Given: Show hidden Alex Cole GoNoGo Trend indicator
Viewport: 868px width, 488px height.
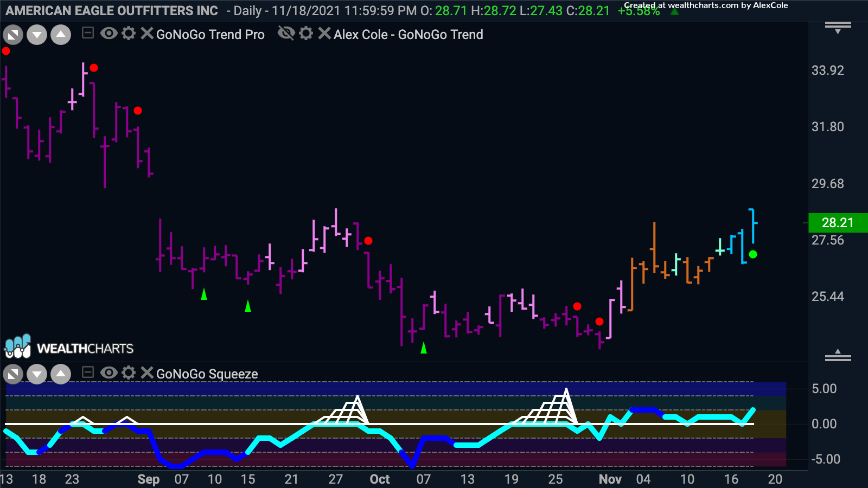Looking at the screenshot, I should pyautogui.click(x=286, y=34).
